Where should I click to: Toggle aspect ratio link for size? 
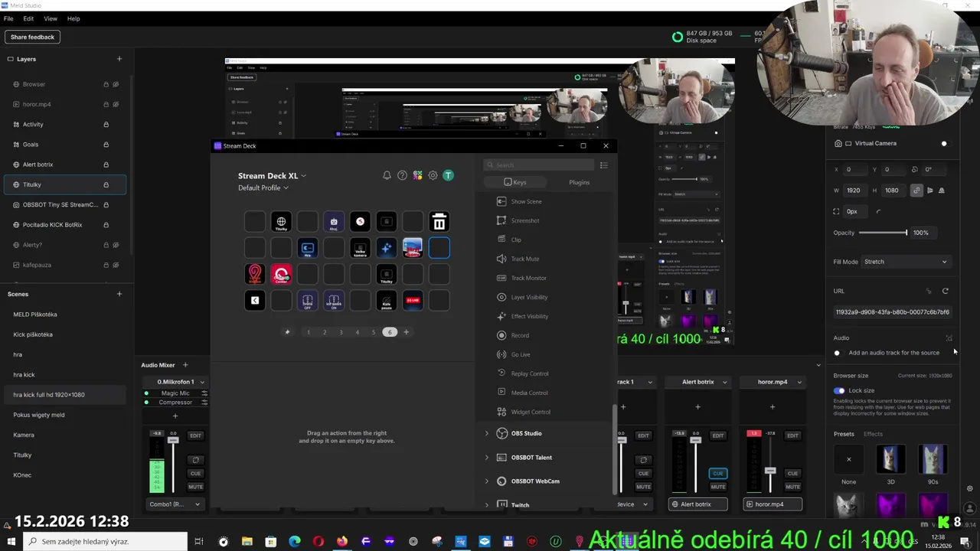916,191
